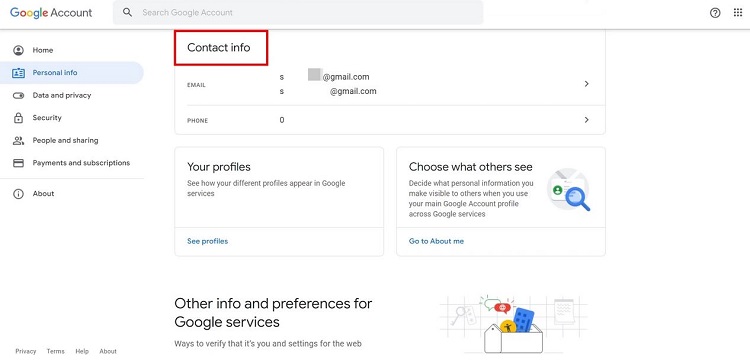The image size is (750, 360).
Task: Open the Privacy footer link
Action: coord(26,351)
